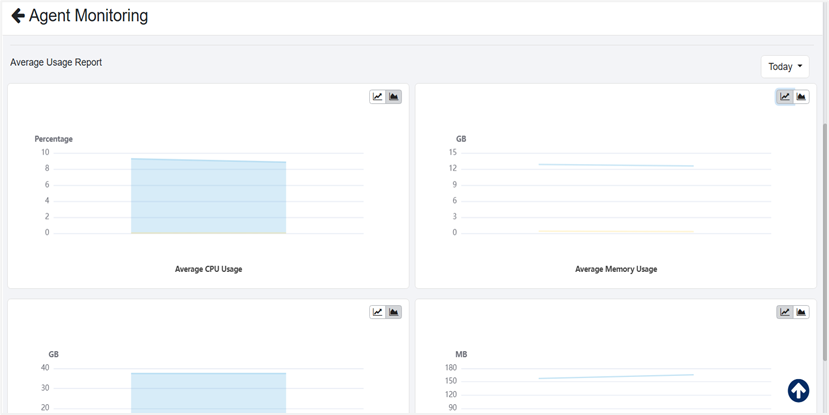The height and width of the screenshot is (415, 829).
Task: Switch Memory Usage chart to line view
Action: pos(785,97)
